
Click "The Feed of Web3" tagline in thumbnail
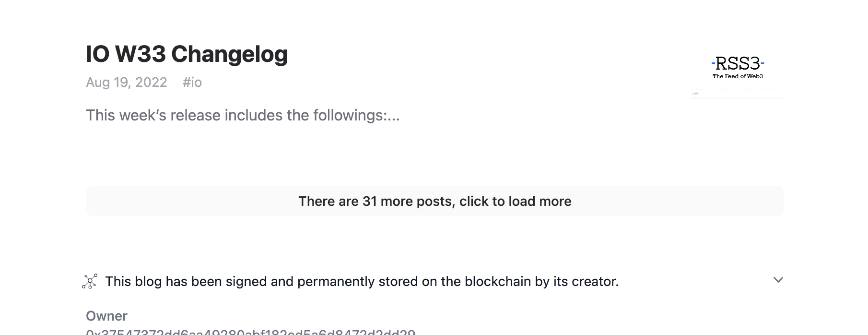pyautogui.click(x=738, y=76)
